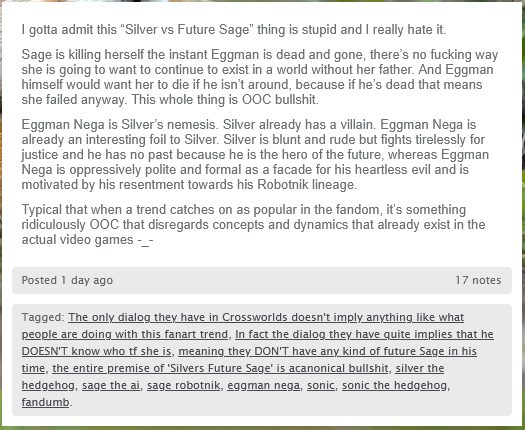The height and width of the screenshot is (430, 525).
Task: Click the '-_-' emoticon ending the post
Action: click(x=145, y=240)
